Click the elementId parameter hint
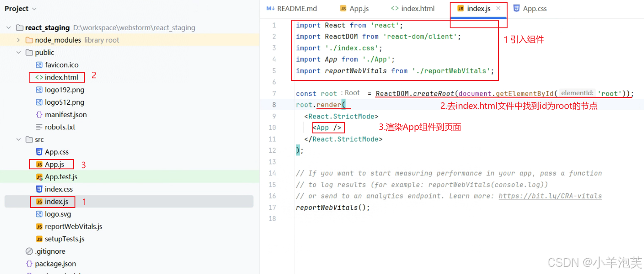644x274 pixels. 577,93
